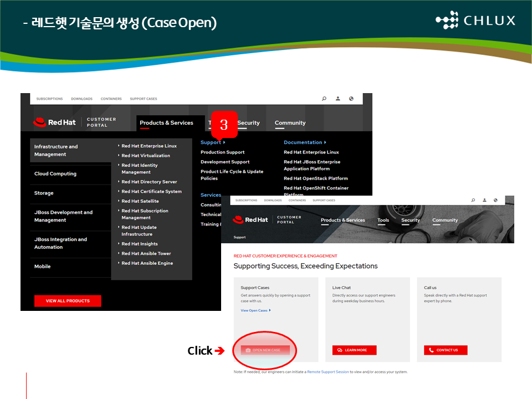Click search icon in lower support page

point(473,200)
